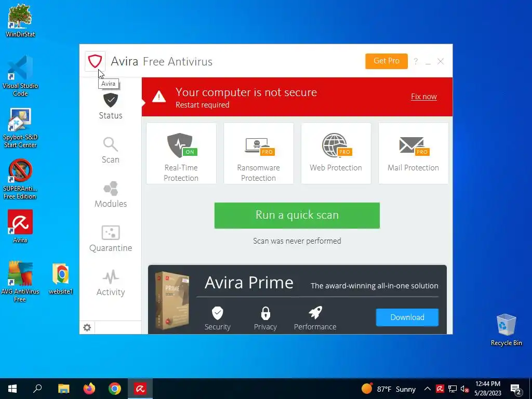Open the Quarantine section in sidebar
The image size is (532, 399).
tap(111, 238)
